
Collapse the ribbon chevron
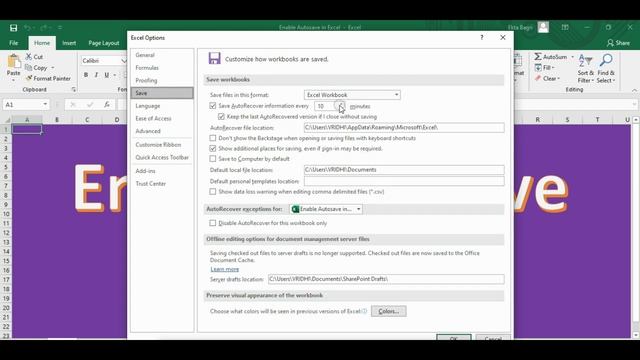[634, 90]
